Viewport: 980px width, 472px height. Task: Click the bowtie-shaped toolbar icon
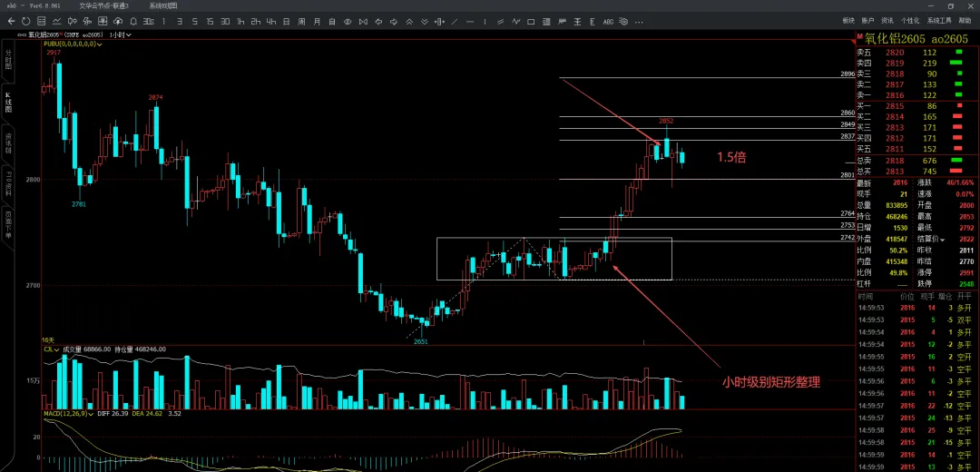point(363,21)
